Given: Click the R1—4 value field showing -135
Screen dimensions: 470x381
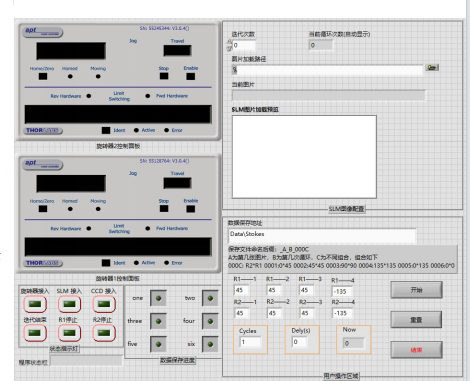Looking at the screenshot, I should [x=342, y=292].
